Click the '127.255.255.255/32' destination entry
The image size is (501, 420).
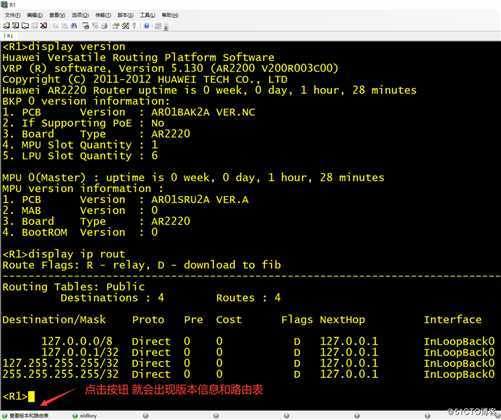pyautogui.click(x=61, y=363)
